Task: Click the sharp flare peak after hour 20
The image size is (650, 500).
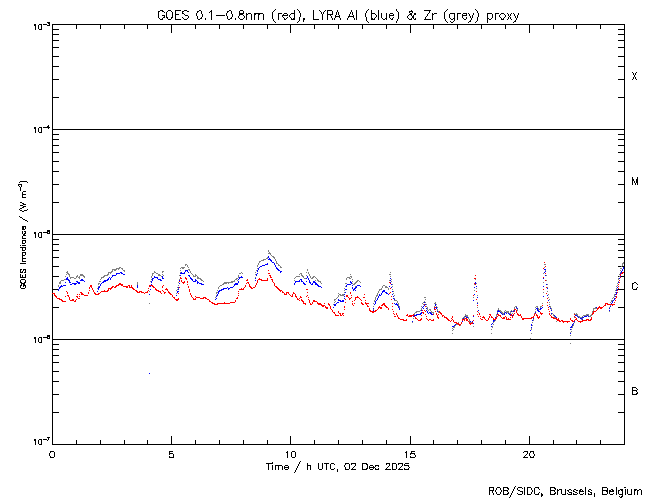Action: click(544, 264)
